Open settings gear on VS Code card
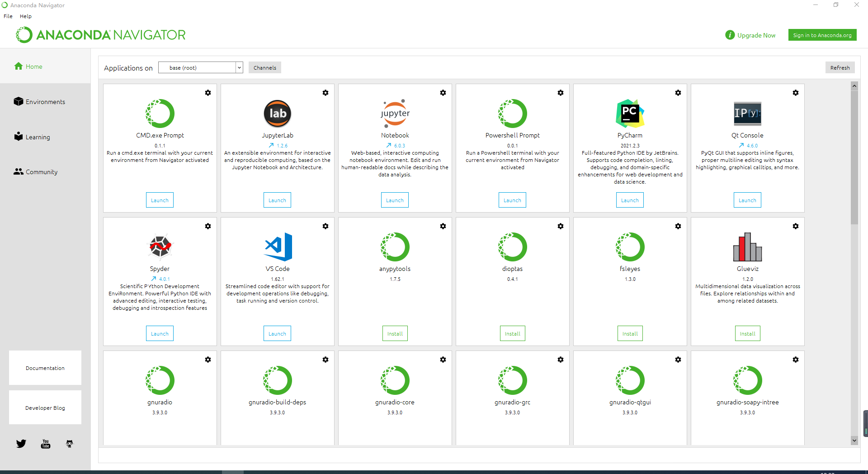The width and height of the screenshot is (868, 474). [x=325, y=226]
